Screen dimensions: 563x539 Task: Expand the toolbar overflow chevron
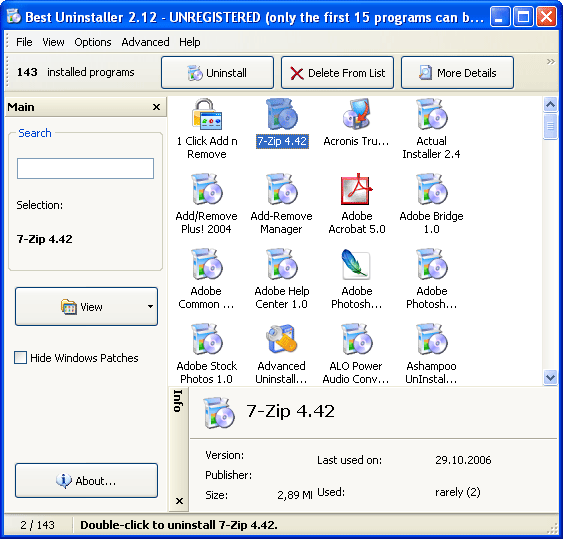coord(550,62)
